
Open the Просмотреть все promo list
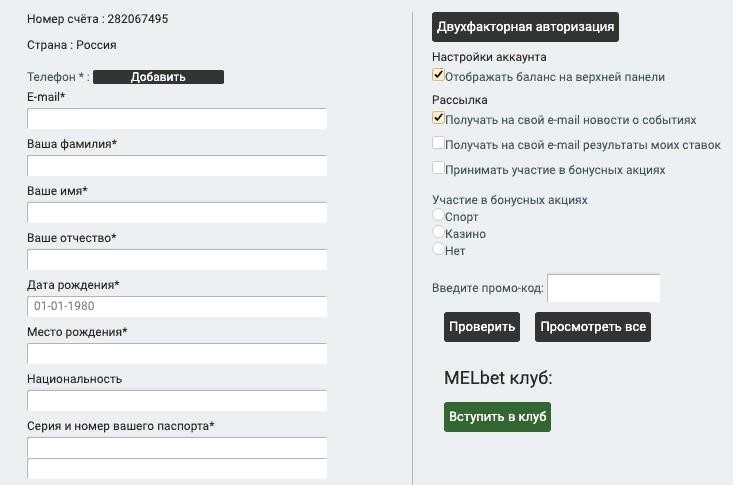click(593, 327)
